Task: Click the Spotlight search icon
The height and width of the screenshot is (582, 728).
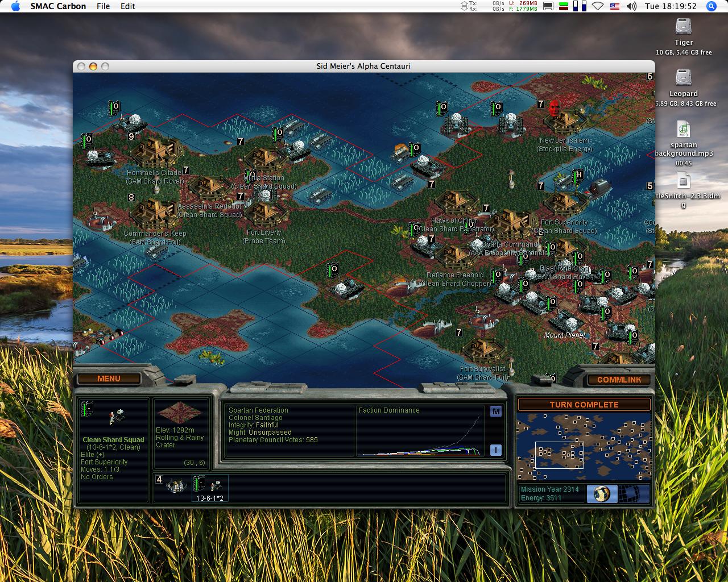Action: coord(711,6)
